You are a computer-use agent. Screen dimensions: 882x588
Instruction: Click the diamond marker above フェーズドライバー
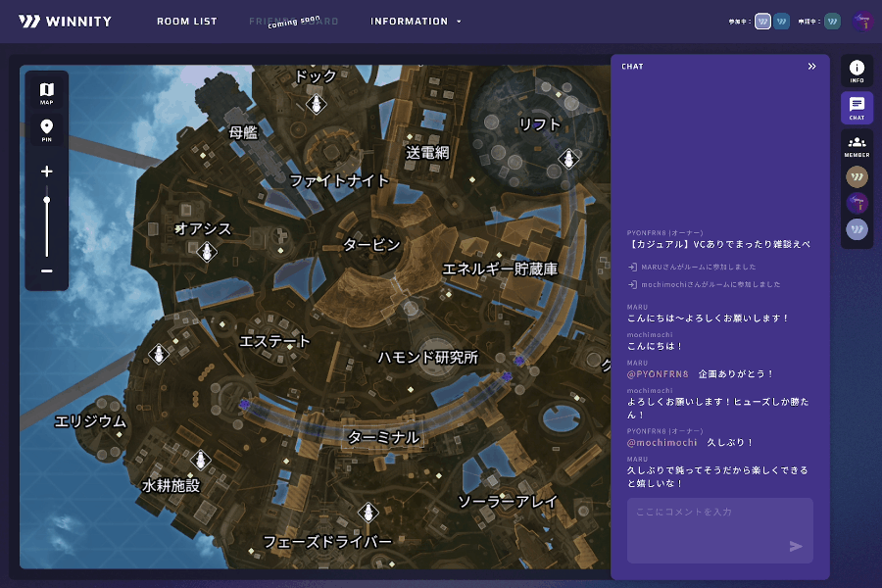(x=368, y=514)
